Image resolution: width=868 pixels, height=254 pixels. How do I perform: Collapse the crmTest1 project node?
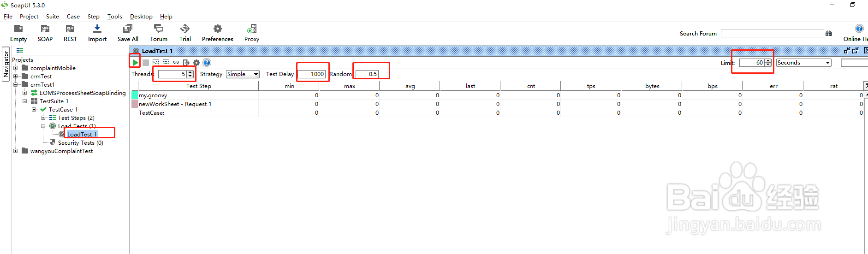point(15,84)
